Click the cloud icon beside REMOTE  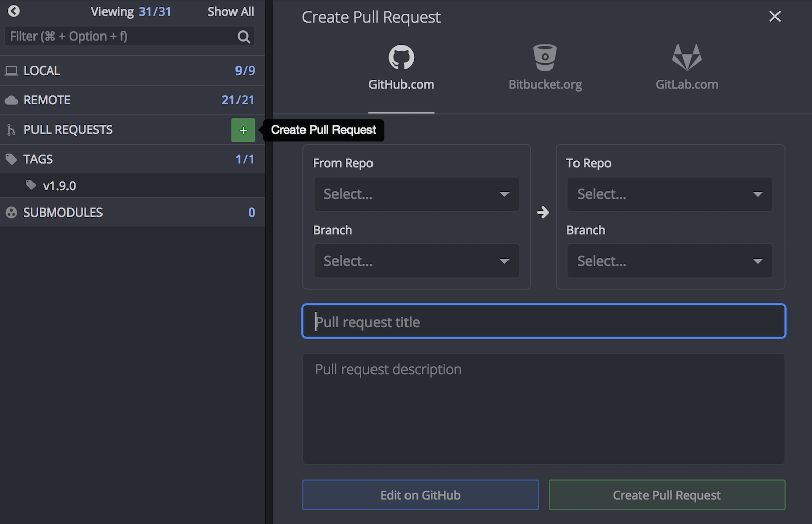coord(12,100)
